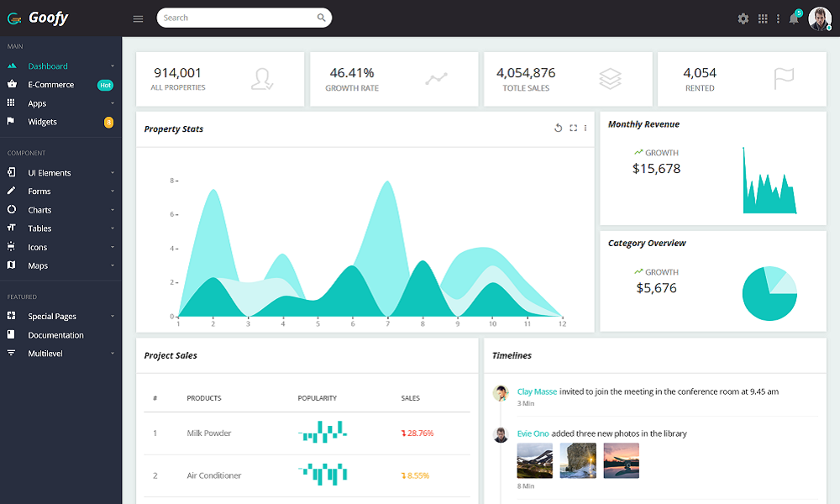Open Documentation sidebar item
Image resolution: width=840 pixels, height=504 pixels.
tap(55, 335)
